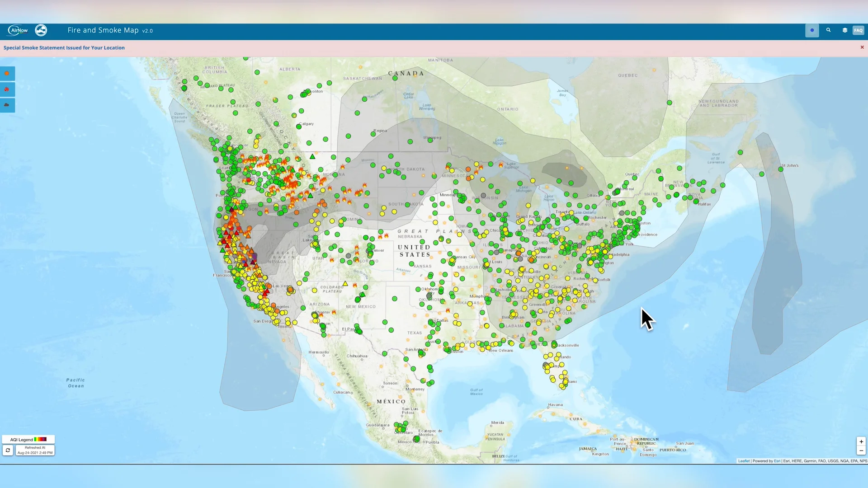This screenshot has width=868, height=488.
Task: Open the Special Smoke Statement link
Action: click(x=64, y=47)
